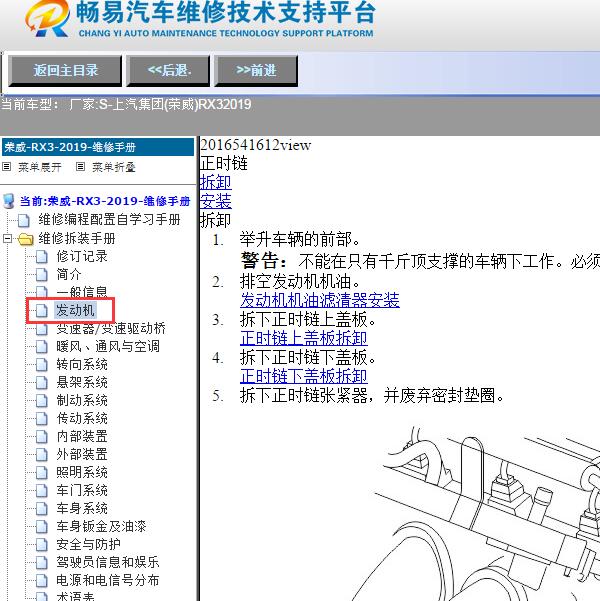The image size is (600, 601).
Task: Click the page icon beside 制动系统
Action: pos(42,401)
